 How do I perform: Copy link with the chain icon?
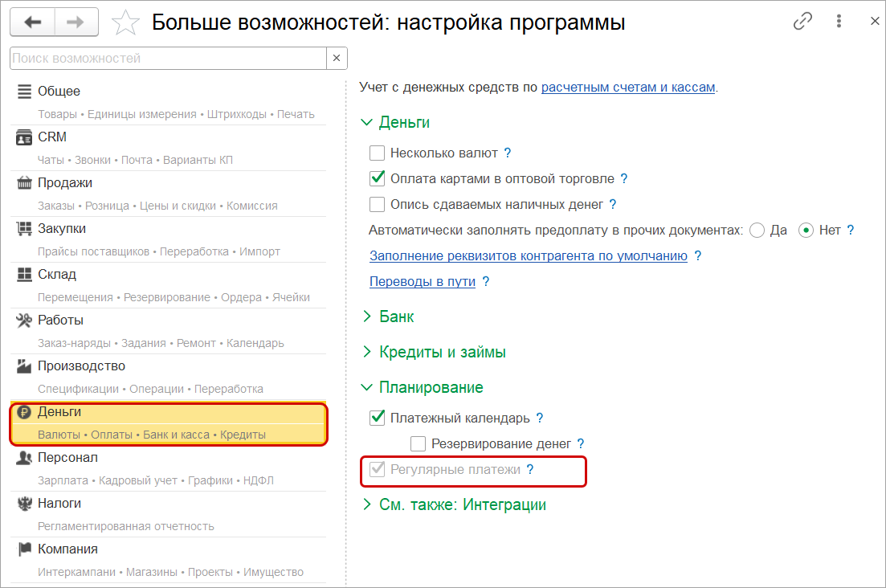pyautogui.click(x=802, y=22)
